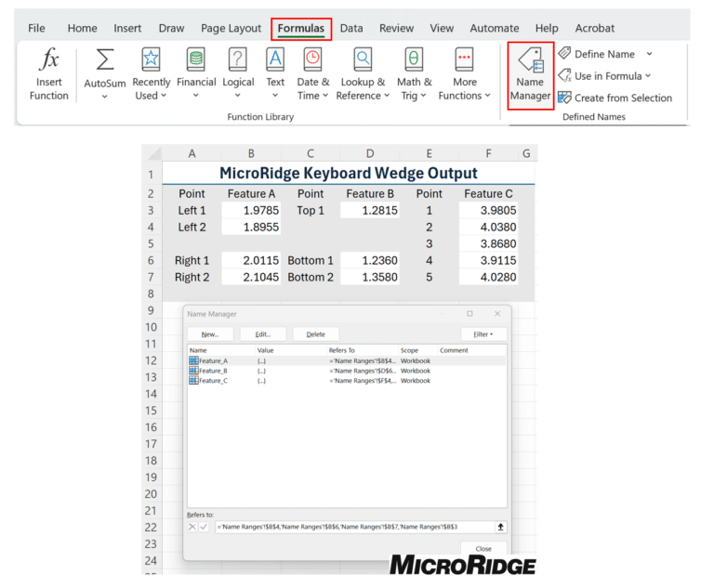Select the row 3 header
Image resolution: width=714 pixels, height=588 pixels.
(x=152, y=210)
